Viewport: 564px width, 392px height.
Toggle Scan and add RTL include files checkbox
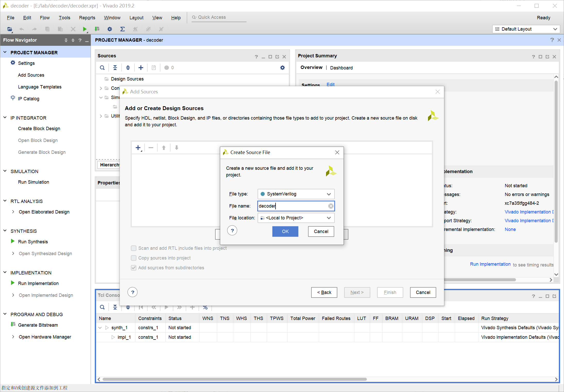[134, 248]
